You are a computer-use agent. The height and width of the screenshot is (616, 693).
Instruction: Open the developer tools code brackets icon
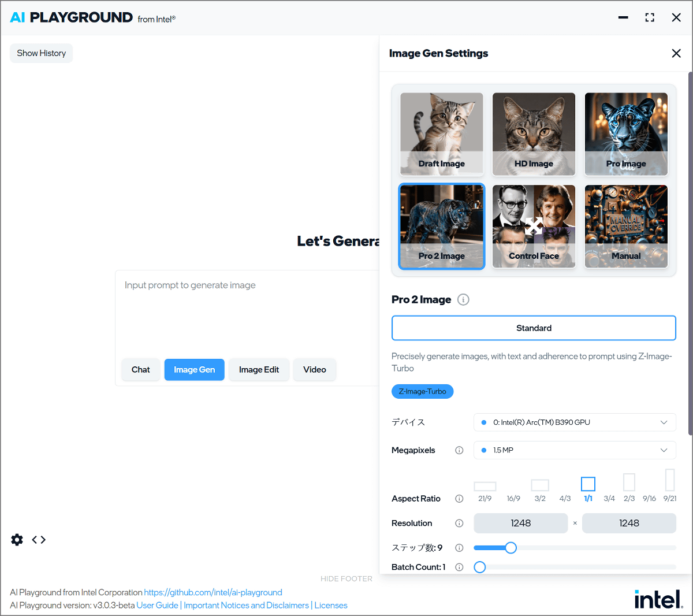click(39, 540)
